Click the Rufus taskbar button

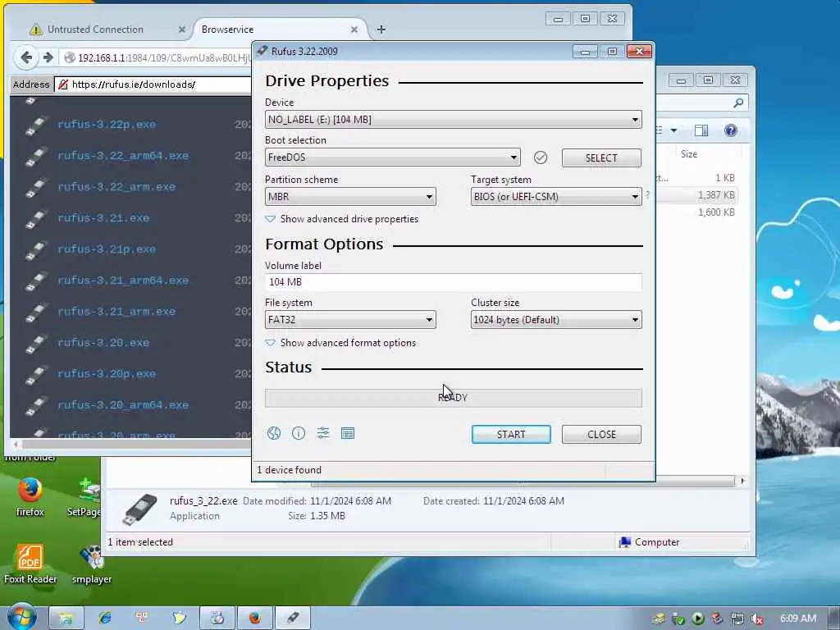(293, 618)
